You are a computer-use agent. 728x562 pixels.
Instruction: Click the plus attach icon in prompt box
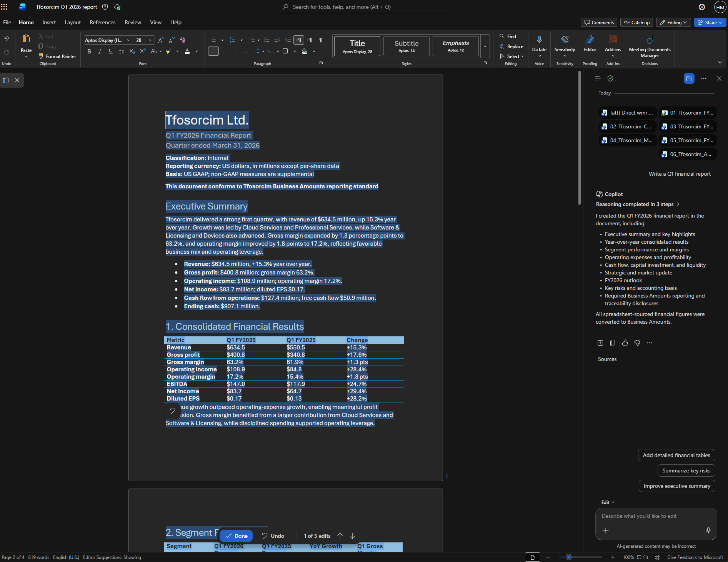click(606, 530)
